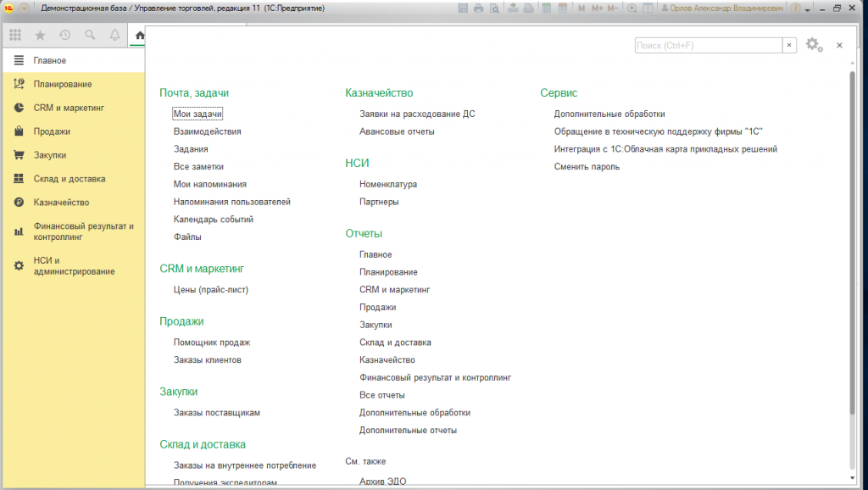
Task: Open Календарь событий link
Action: click(x=213, y=220)
